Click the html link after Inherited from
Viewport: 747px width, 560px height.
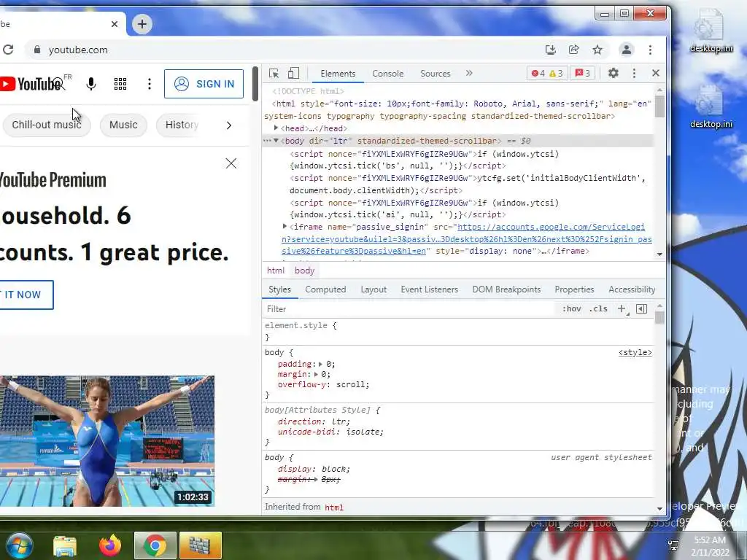(x=334, y=507)
